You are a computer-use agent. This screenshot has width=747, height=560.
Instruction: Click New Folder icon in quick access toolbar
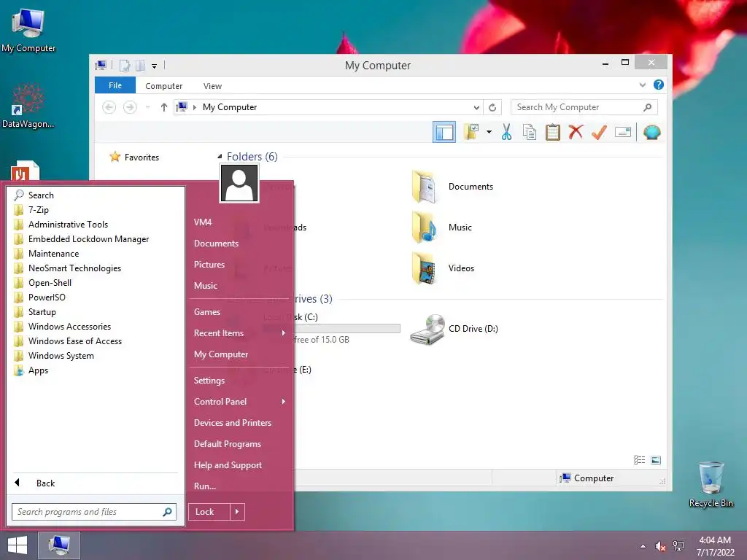(140, 65)
